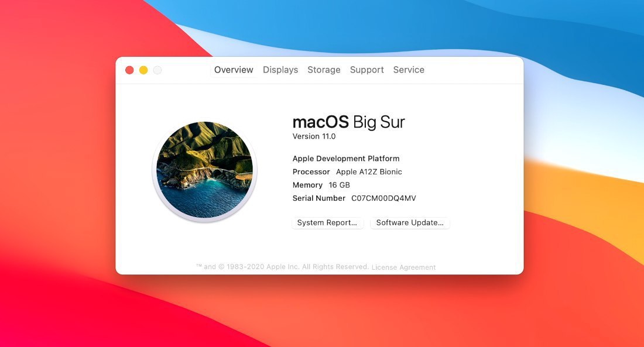This screenshot has width=644, height=347.
Task: Click the Processor label
Action: click(x=311, y=171)
